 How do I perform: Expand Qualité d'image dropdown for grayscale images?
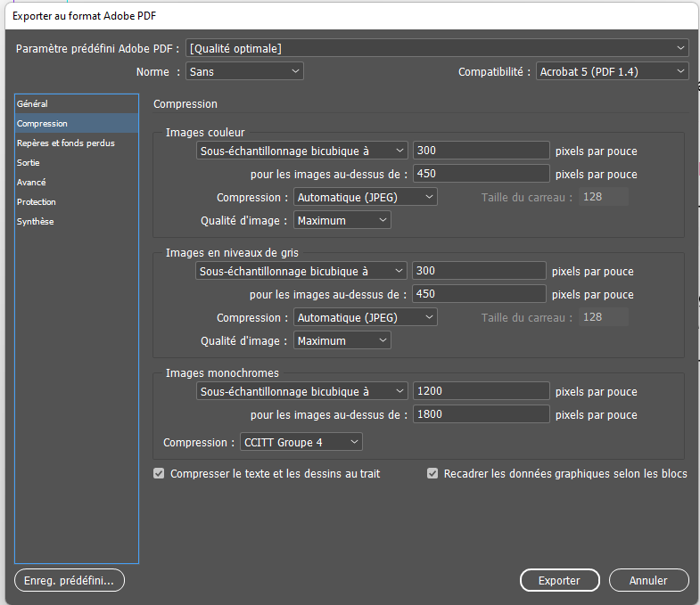(x=342, y=340)
